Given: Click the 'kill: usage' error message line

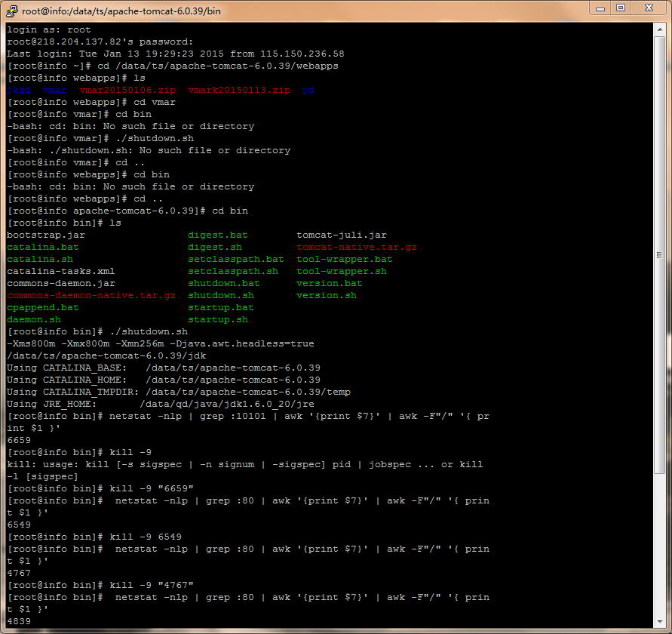Looking at the screenshot, I should click(245, 464).
